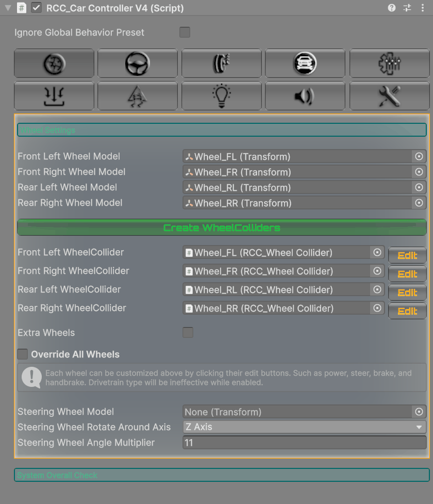Click the RCC_Car Controller V4 (Script) title
This screenshot has height=504, width=433.
coord(115,8)
